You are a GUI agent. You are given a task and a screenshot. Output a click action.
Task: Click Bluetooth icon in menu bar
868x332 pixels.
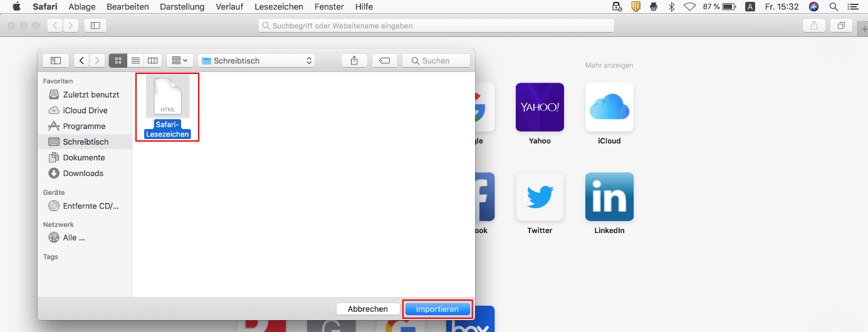[x=671, y=6]
